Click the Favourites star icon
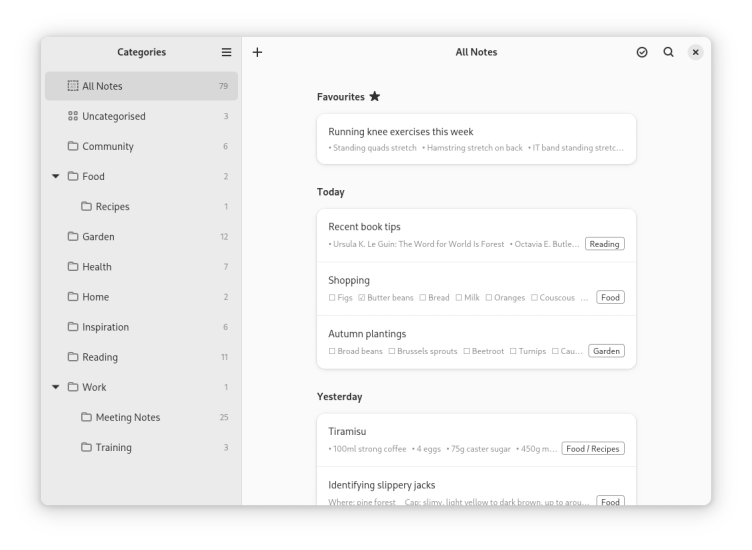Image resolution: width=752 pixels, height=550 pixels. (x=375, y=97)
